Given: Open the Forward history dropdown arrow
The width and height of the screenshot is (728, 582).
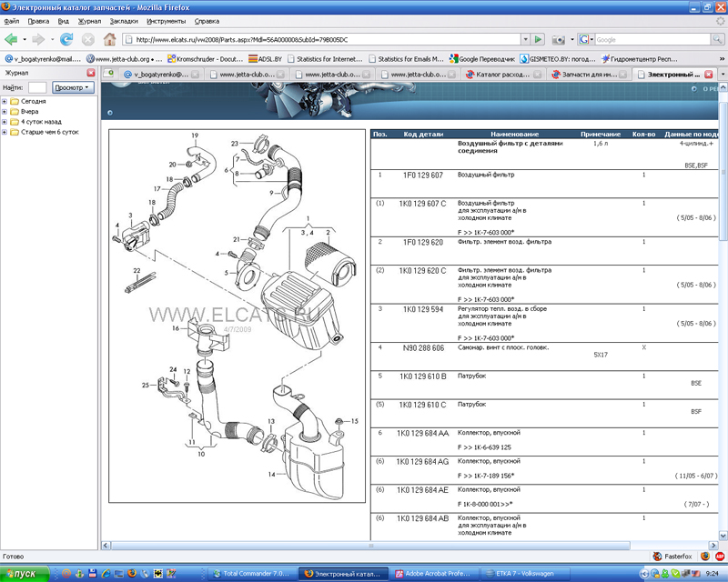Looking at the screenshot, I should (x=53, y=40).
